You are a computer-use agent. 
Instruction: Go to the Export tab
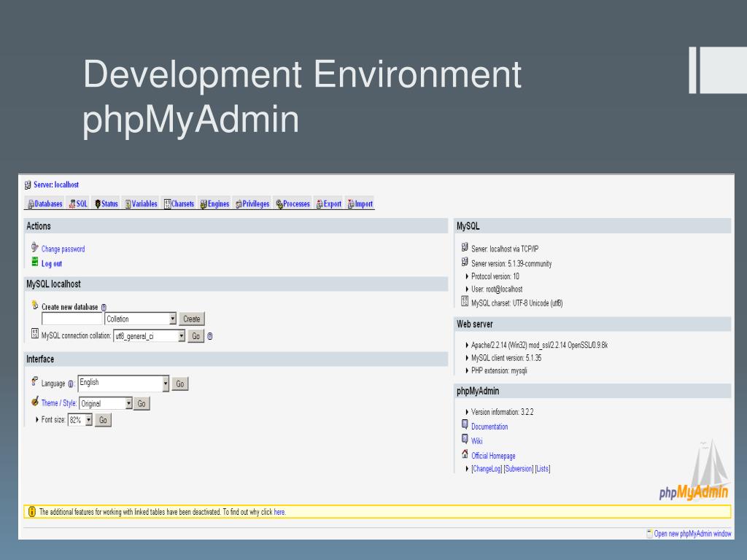[328, 204]
